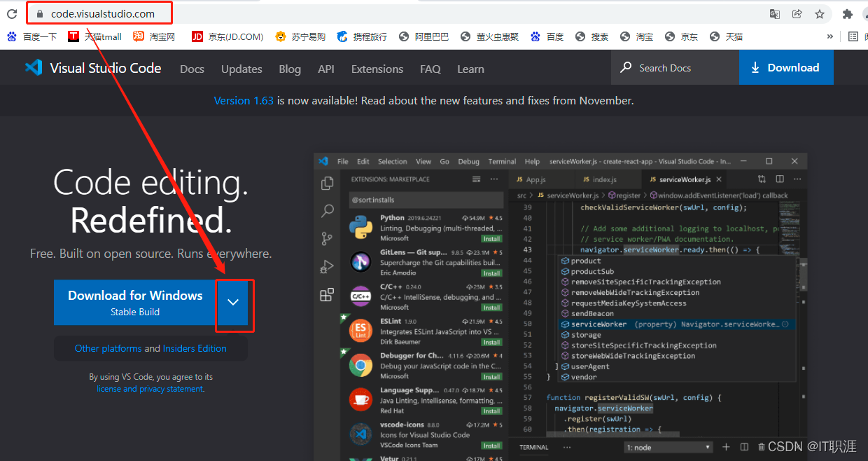Image resolution: width=868 pixels, height=461 pixels.
Task: Open the 天猫tmall bookmark
Action: pyautogui.click(x=95, y=36)
